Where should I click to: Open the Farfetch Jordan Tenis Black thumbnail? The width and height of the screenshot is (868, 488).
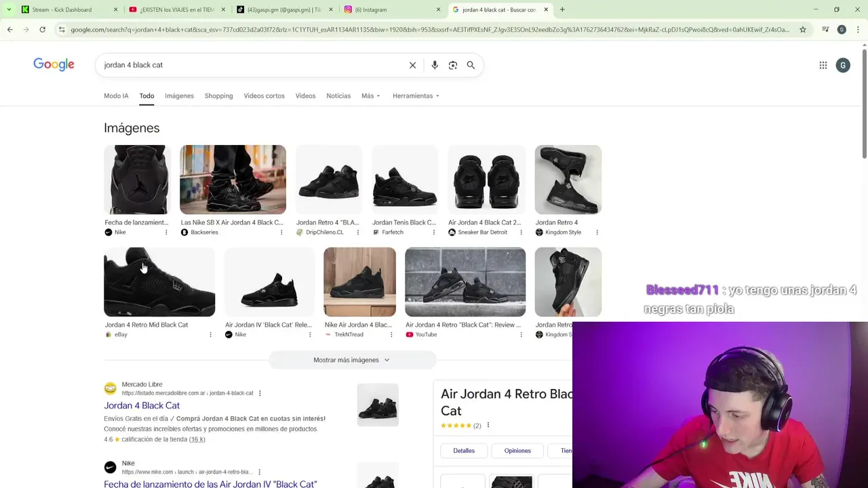coord(405,180)
